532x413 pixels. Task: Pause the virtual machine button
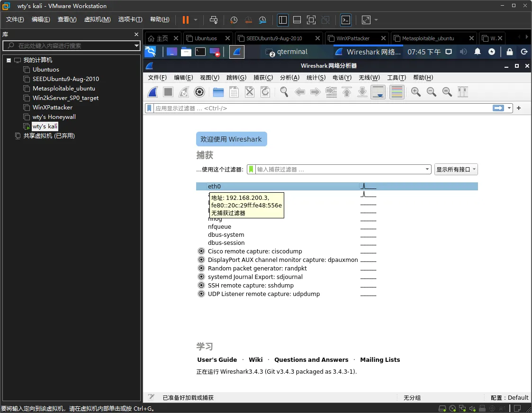point(186,20)
